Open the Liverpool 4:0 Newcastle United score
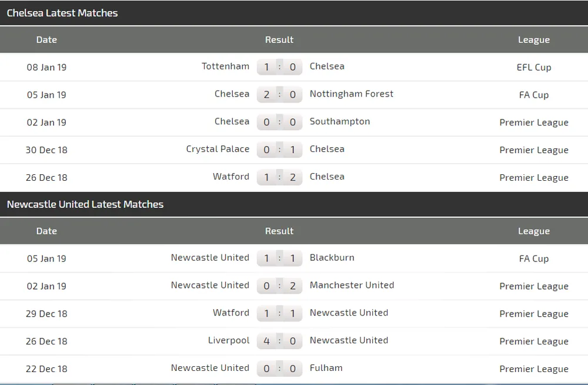 point(279,341)
